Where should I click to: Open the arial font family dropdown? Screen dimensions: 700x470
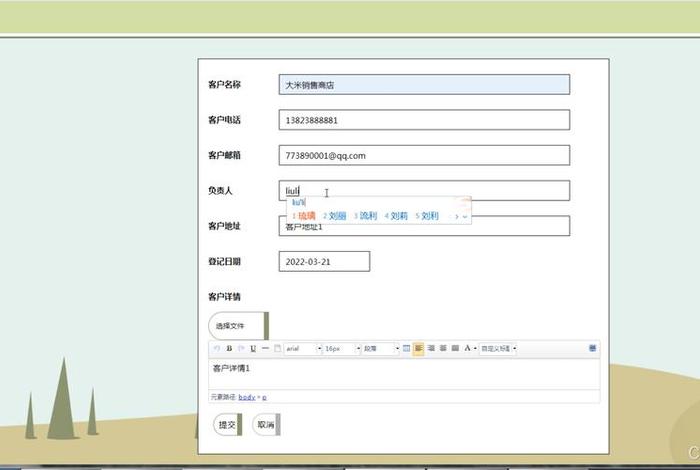303,348
